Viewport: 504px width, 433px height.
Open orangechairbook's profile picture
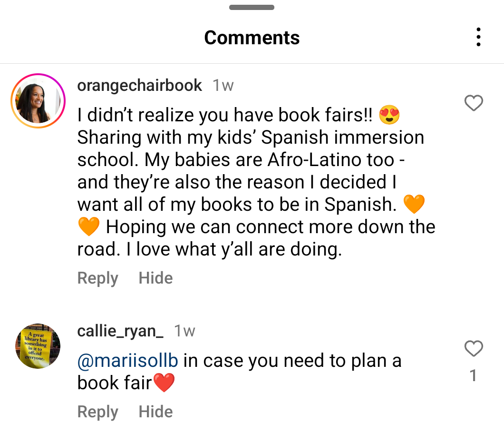[x=38, y=101]
